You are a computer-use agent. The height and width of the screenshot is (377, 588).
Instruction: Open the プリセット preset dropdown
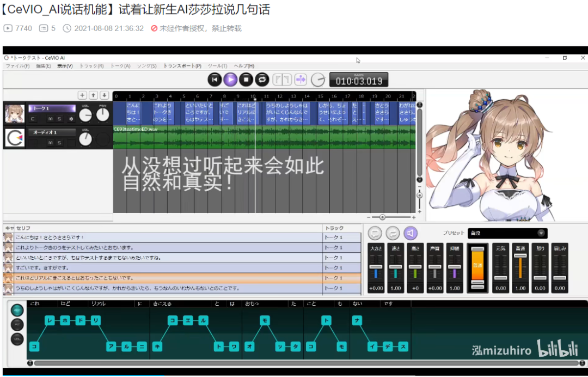[541, 233]
